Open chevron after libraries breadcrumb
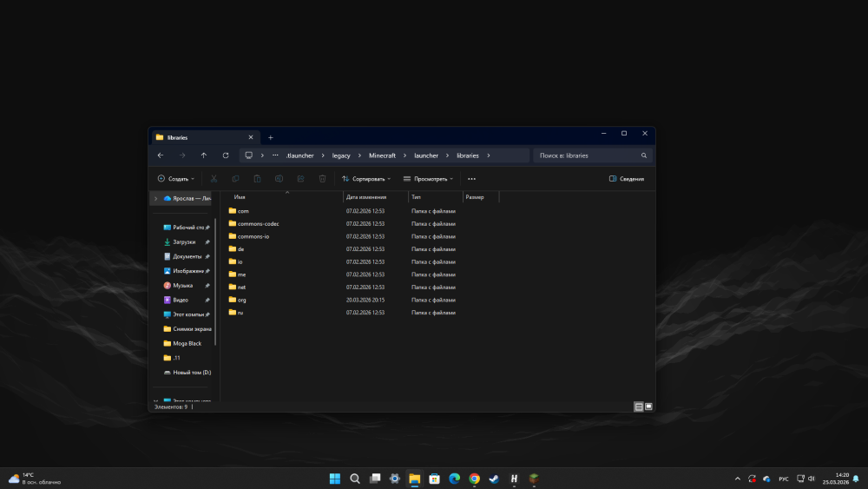Image resolution: width=868 pixels, height=489 pixels. [488, 155]
